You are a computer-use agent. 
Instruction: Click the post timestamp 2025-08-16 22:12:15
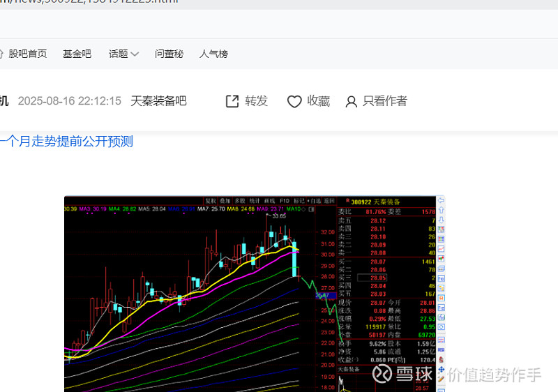coord(69,101)
